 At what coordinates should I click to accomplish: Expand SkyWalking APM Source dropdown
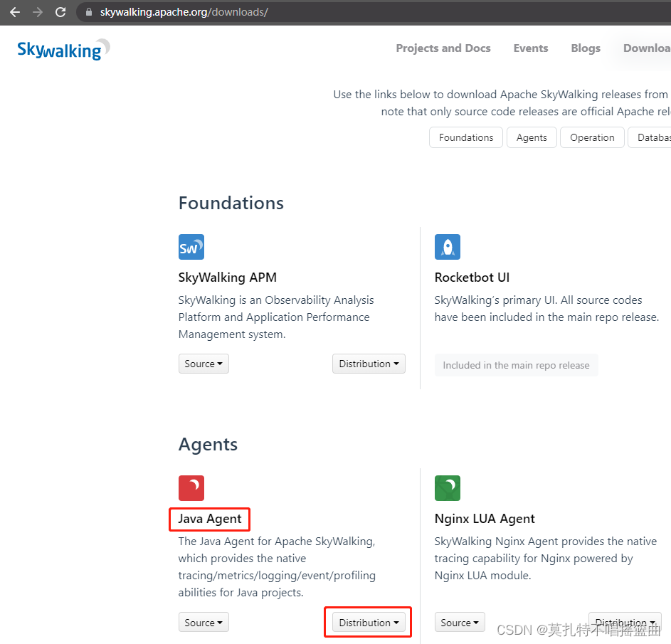pyautogui.click(x=204, y=364)
